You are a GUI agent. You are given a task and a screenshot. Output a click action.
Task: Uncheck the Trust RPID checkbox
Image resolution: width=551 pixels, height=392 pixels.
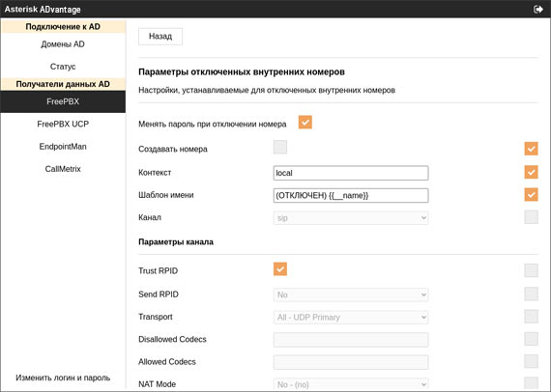pos(280,269)
